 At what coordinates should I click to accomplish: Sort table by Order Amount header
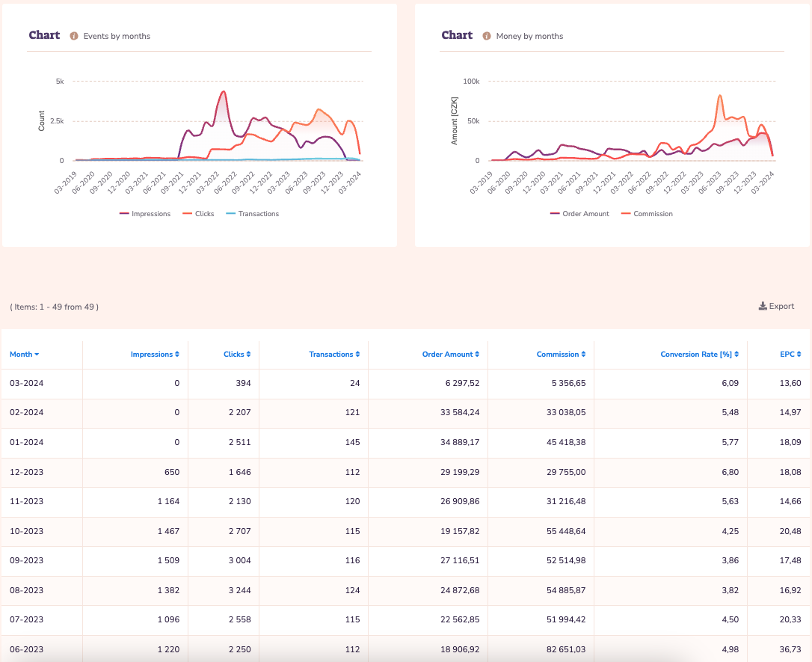coord(447,355)
